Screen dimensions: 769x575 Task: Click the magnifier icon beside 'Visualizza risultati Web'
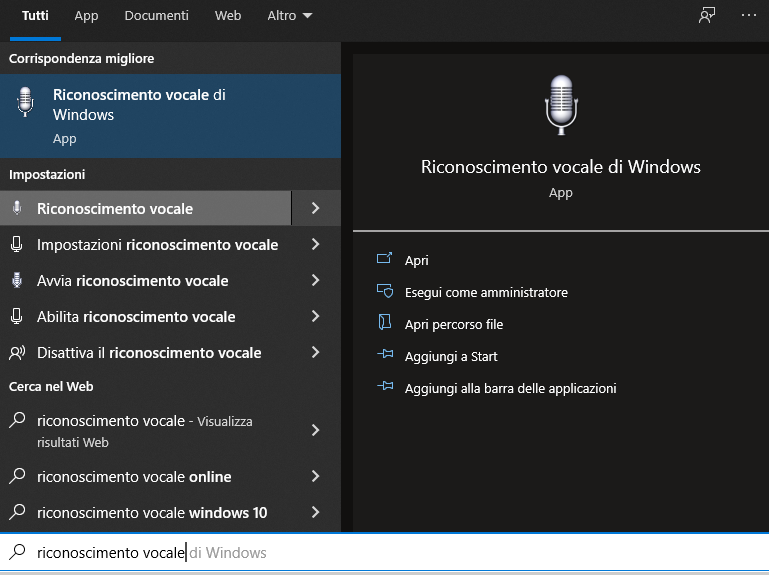pyautogui.click(x=18, y=420)
